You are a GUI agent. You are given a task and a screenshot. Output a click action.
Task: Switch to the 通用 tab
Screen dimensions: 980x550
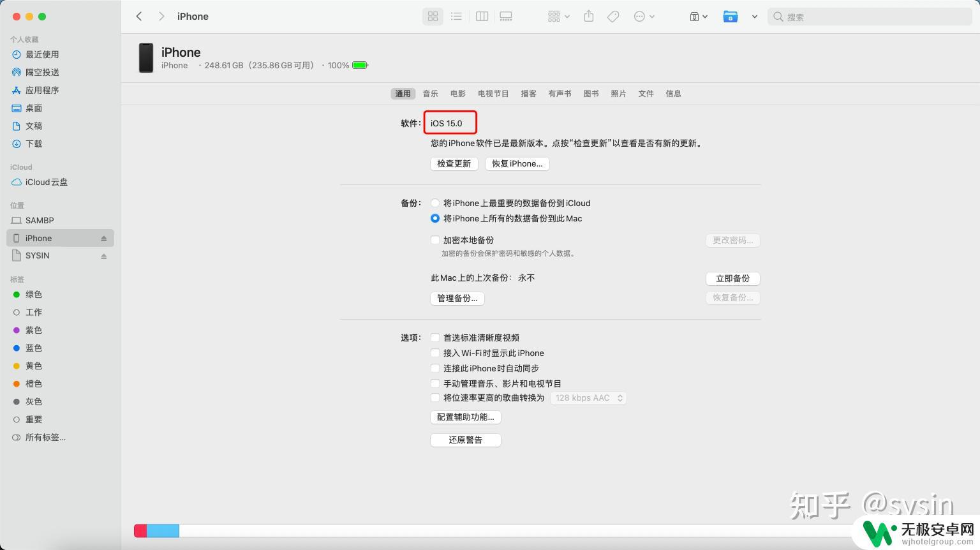tap(403, 94)
